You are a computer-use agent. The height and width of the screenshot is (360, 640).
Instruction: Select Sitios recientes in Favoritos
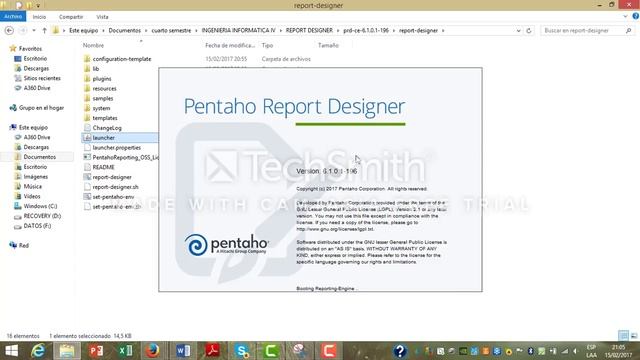[x=42, y=78]
